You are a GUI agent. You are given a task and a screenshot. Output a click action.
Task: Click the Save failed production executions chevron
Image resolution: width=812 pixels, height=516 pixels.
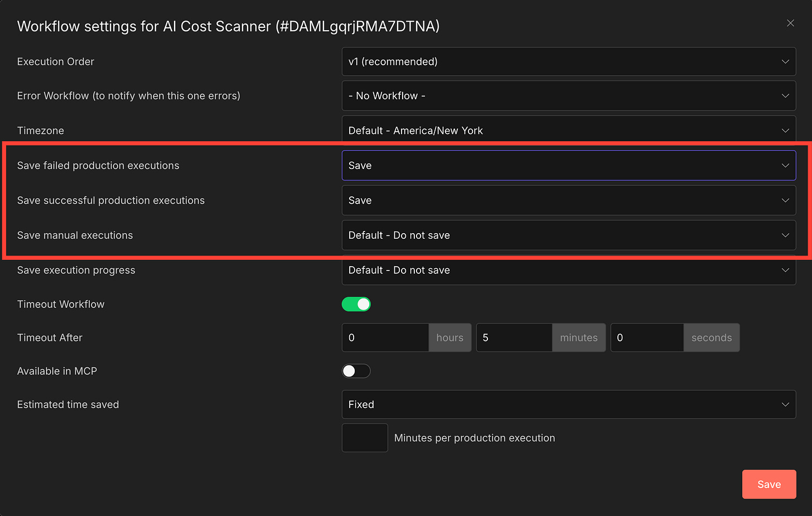click(785, 165)
